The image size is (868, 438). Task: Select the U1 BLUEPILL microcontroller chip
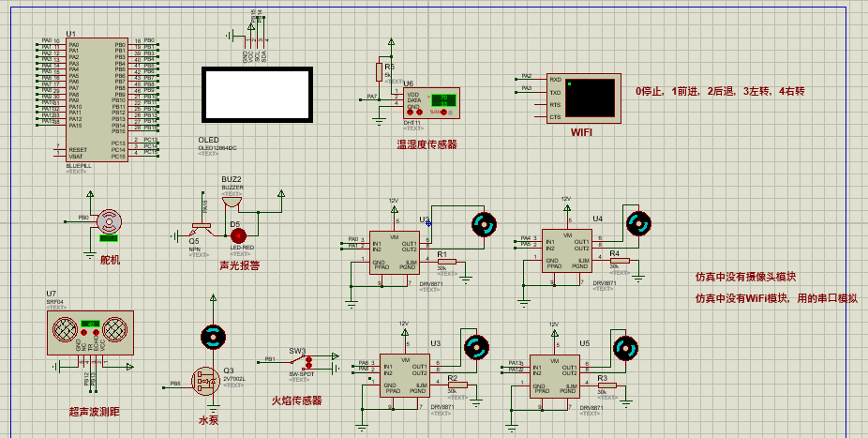(97, 99)
